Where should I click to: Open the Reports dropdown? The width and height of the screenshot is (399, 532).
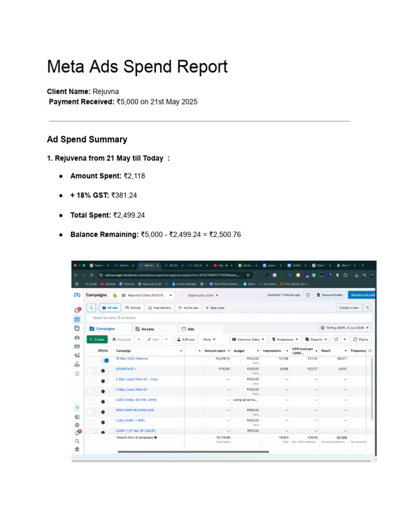pos(316,339)
